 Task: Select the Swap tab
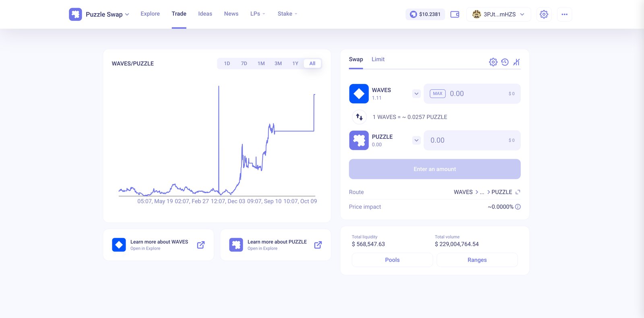click(x=356, y=59)
